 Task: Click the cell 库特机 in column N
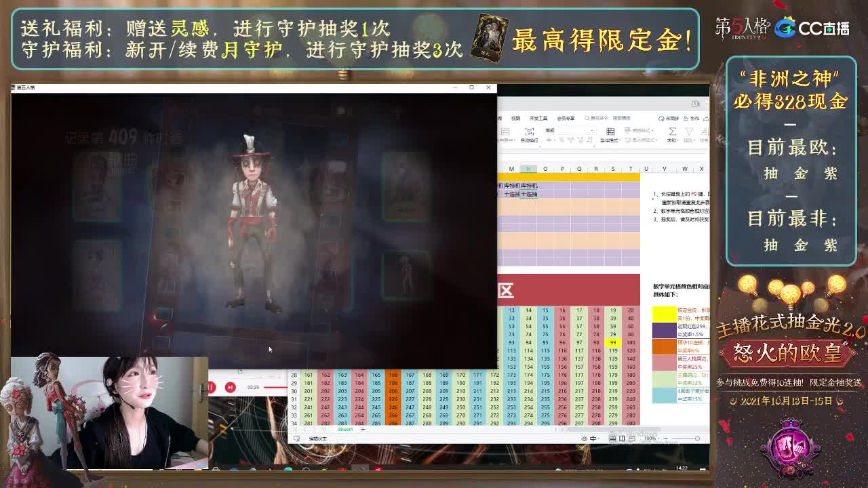528,186
